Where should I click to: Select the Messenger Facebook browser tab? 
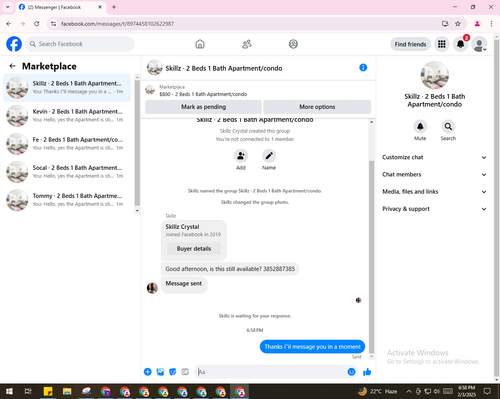[x=60, y=7]
